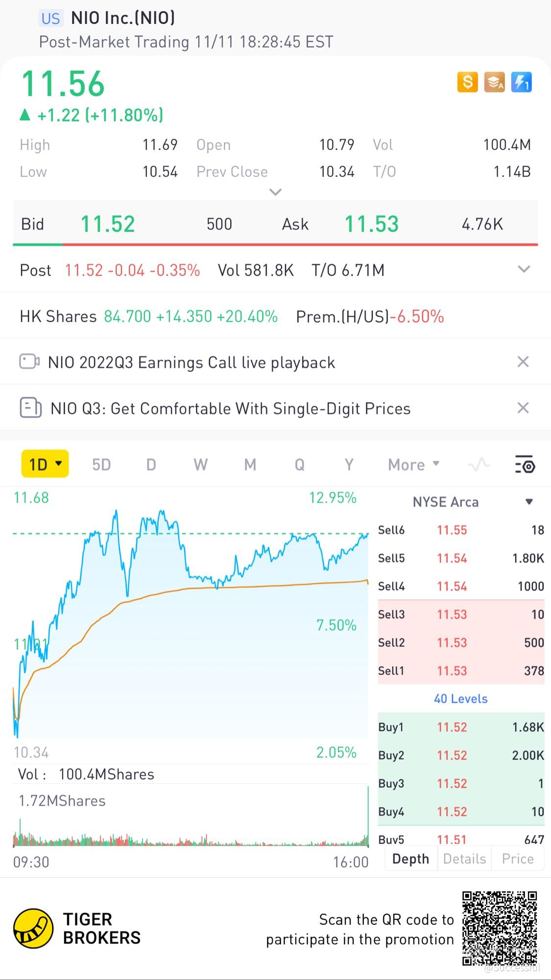Dismiss the NIO Q3 Single-Digit Prices article
Screen dimensions: 551x980
pyautogui.click(x=523, y=408)
